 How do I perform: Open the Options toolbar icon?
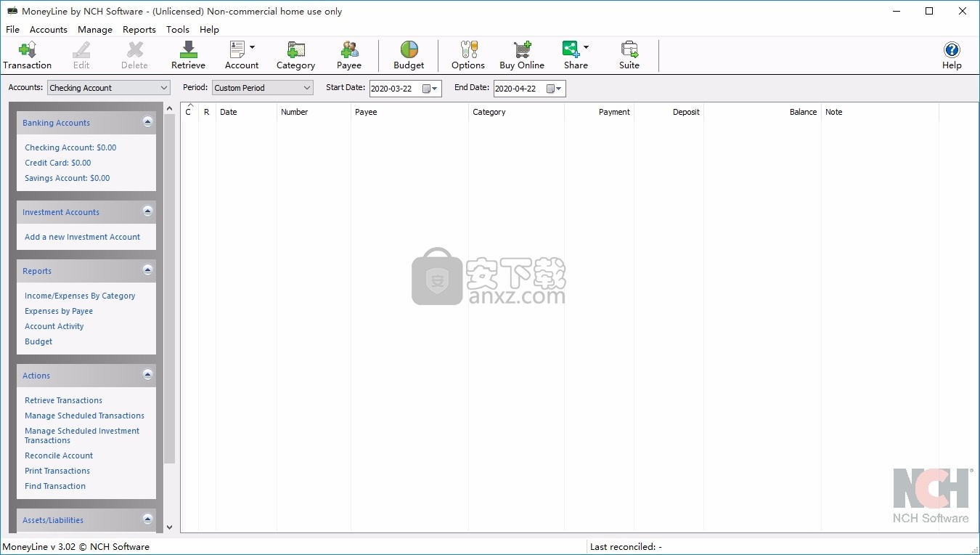pos(468,55)
